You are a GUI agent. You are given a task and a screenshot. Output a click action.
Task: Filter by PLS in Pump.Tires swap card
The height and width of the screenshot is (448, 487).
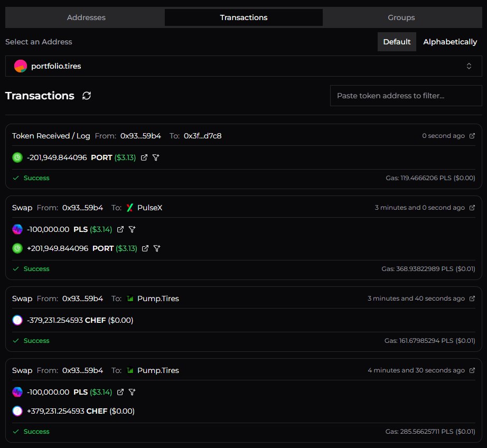pos(132,392)
